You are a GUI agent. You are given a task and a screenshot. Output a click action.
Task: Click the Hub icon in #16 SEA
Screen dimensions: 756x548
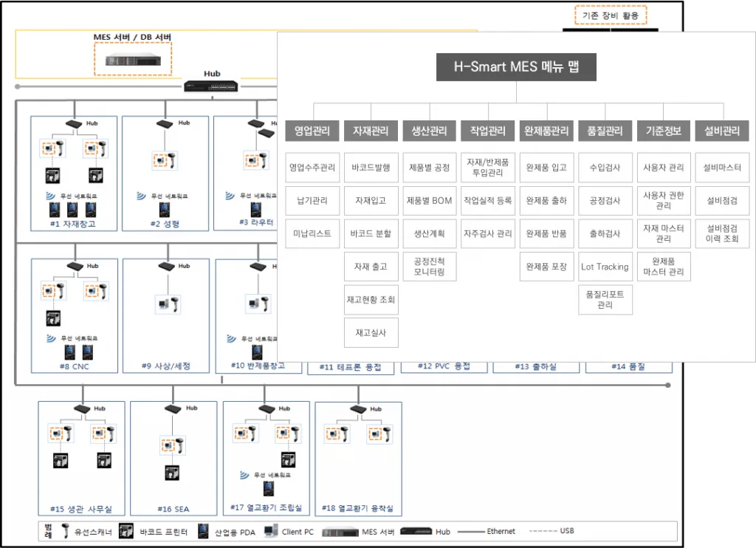tap(172, 409)
